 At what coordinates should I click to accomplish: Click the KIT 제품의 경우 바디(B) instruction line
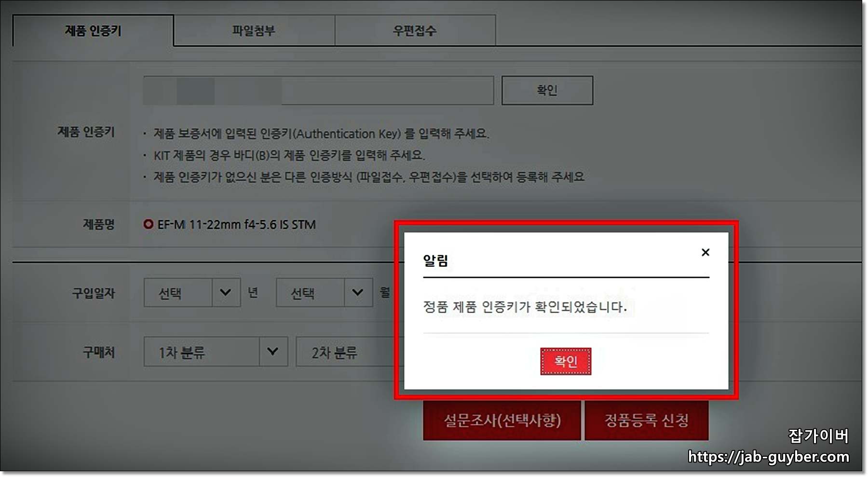[x=289, y=155]
